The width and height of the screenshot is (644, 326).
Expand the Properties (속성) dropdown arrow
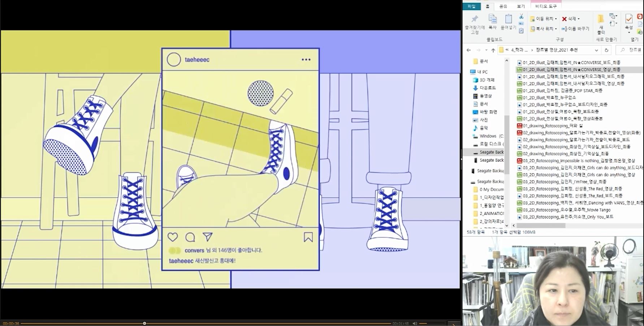[629, 33]
